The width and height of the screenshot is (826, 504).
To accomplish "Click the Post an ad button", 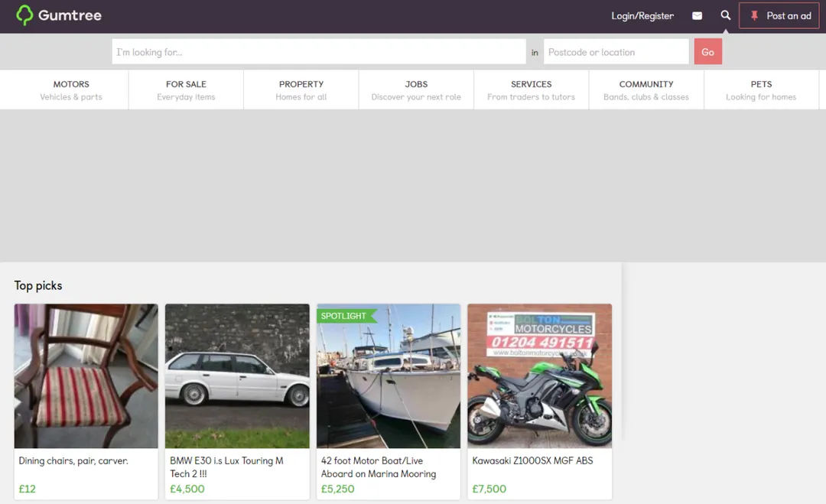I will pyautogui.click(x=779, y=16).
